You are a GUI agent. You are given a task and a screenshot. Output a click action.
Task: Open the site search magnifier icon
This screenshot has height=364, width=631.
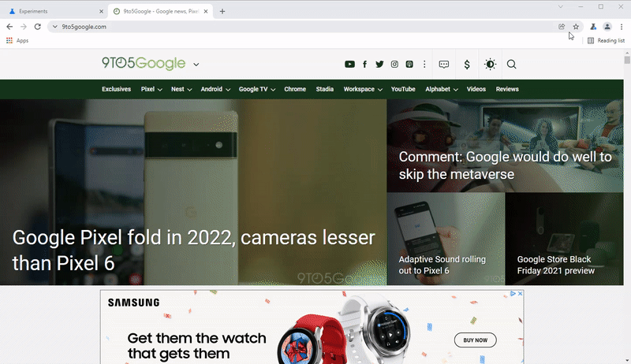(512, 65)
